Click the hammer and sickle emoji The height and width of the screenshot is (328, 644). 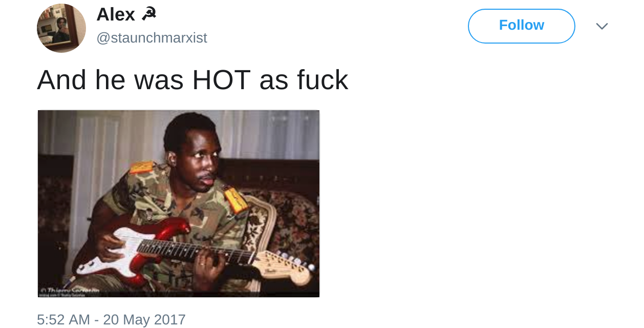149,14
